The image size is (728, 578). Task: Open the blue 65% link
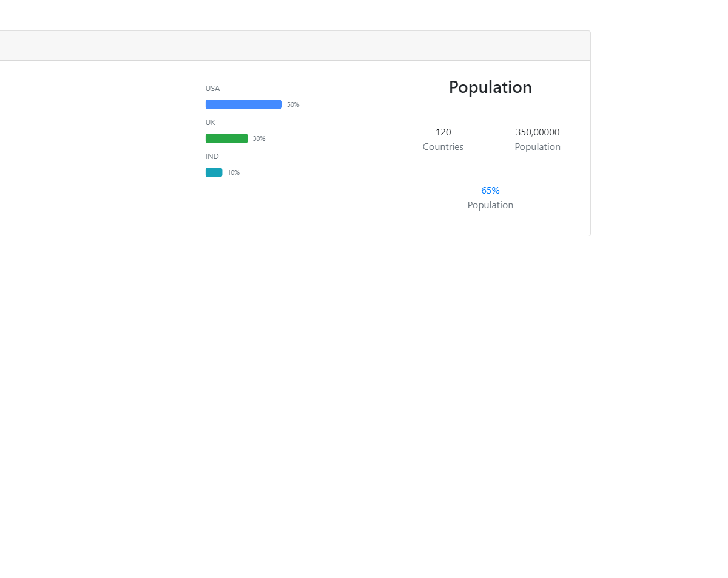490,191
